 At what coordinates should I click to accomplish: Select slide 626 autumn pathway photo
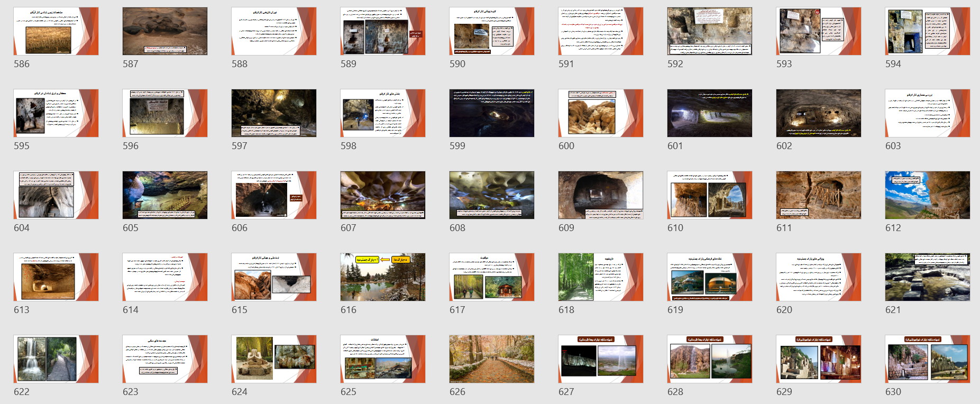click(x=492, y=359)
